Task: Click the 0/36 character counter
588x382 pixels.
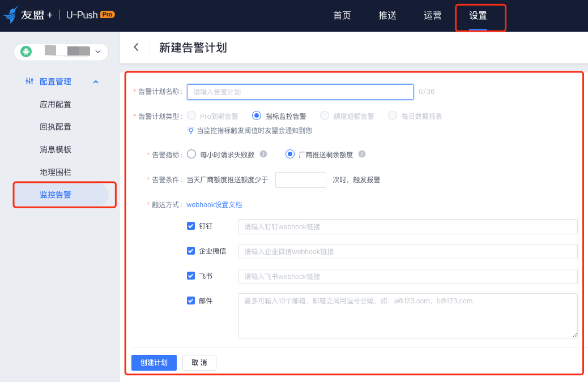Action: [427, 91]
